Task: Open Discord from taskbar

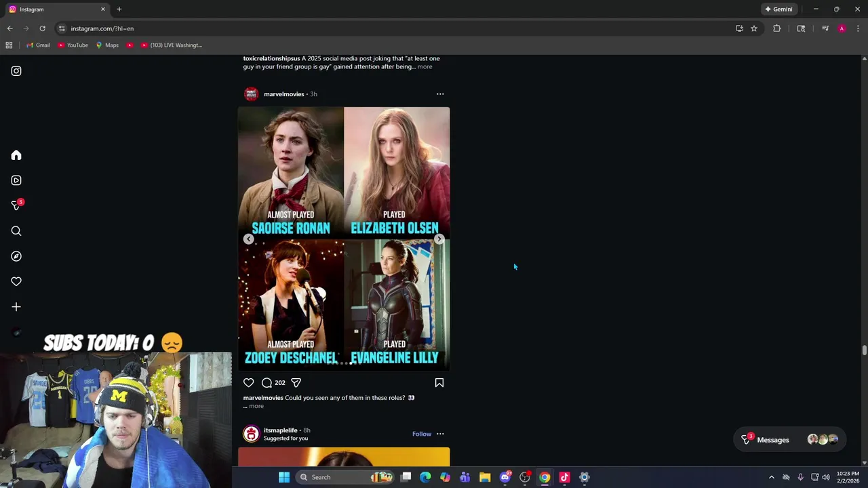Action: [505, 477]
